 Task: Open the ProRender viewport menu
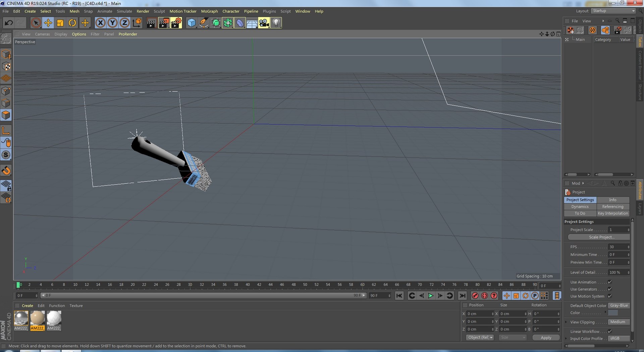(128, 34)
